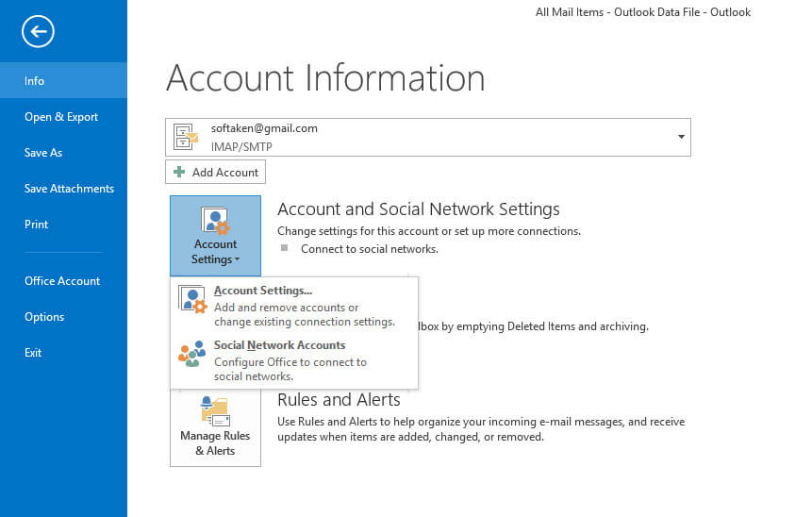The image size is (812, 517).
Task: Click the Manage Rules & Alerts button
Action: pos(215,427)
